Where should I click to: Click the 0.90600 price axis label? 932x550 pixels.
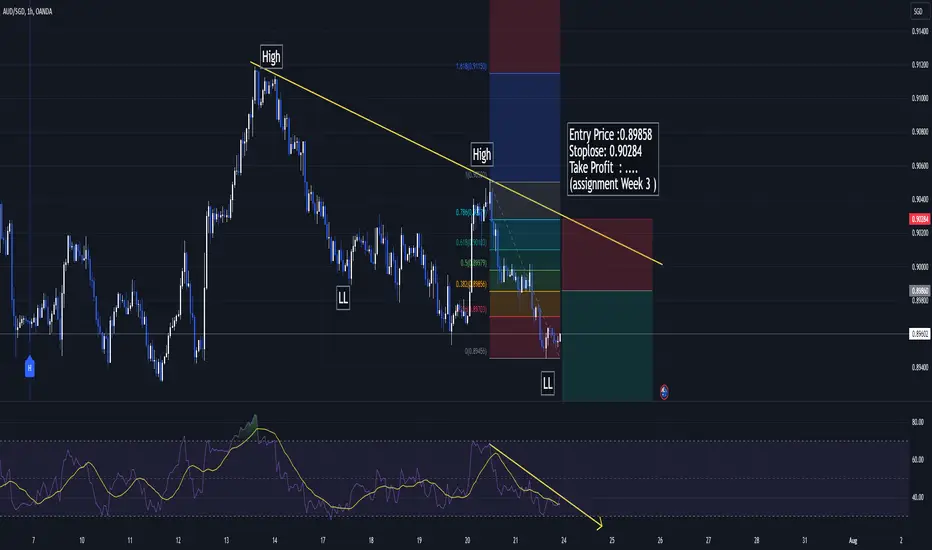[x=920, y=166]
